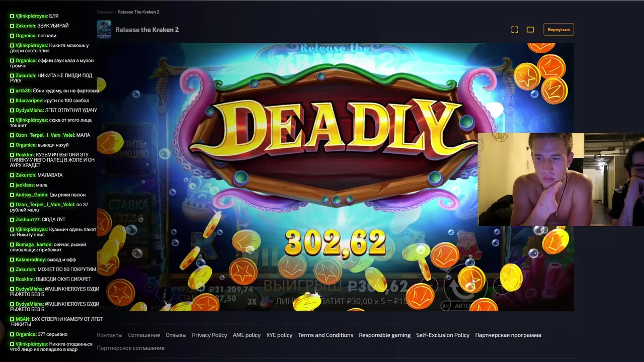Click username jacklass in chat

point(25,185)
